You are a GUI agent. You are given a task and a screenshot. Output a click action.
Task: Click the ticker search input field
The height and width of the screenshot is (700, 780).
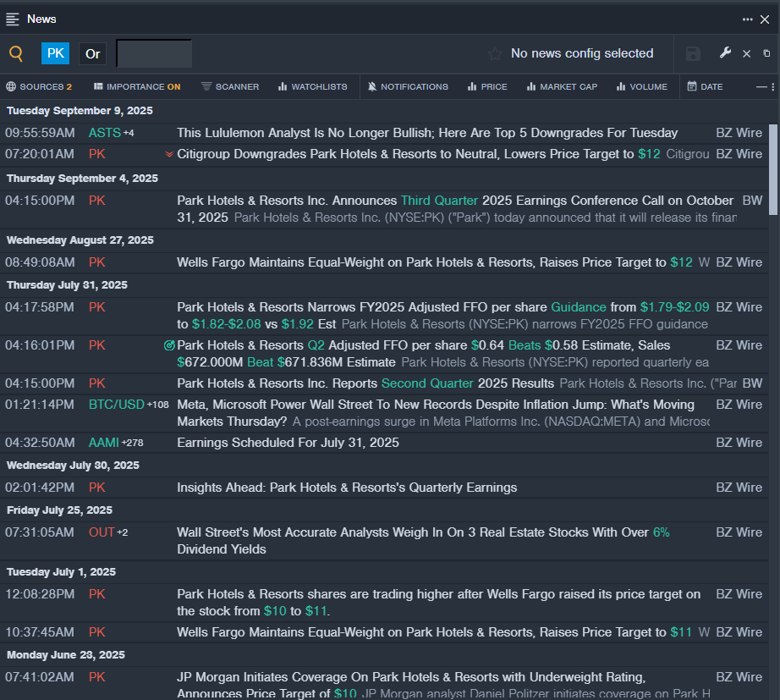[x=154, y=53]
